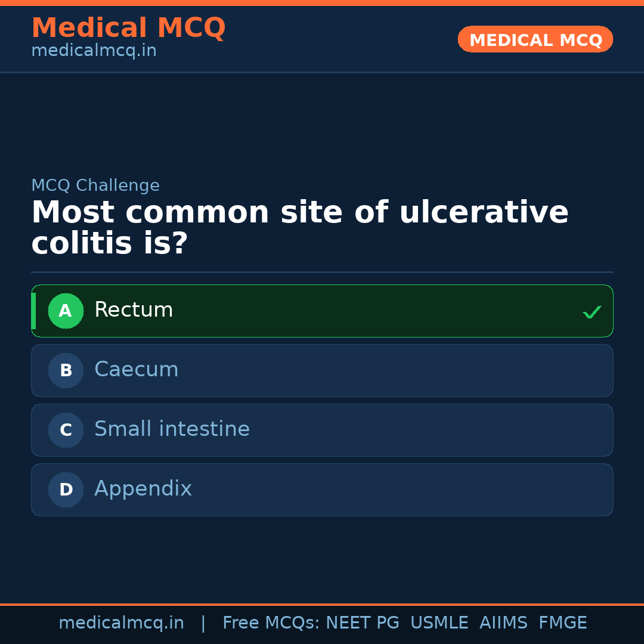
Task: Click the orange MEDICAL MCQ badge
Action: [535, 39]
